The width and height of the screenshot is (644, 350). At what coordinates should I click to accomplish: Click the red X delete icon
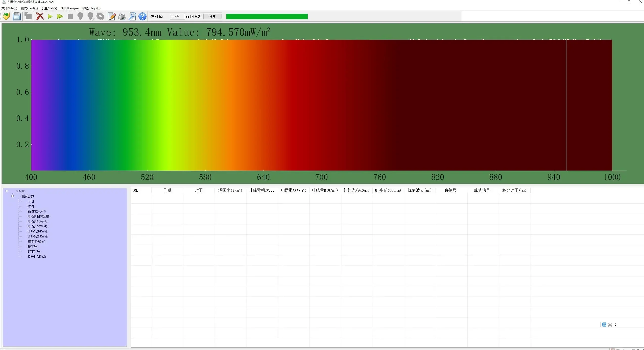coord(40,16)
